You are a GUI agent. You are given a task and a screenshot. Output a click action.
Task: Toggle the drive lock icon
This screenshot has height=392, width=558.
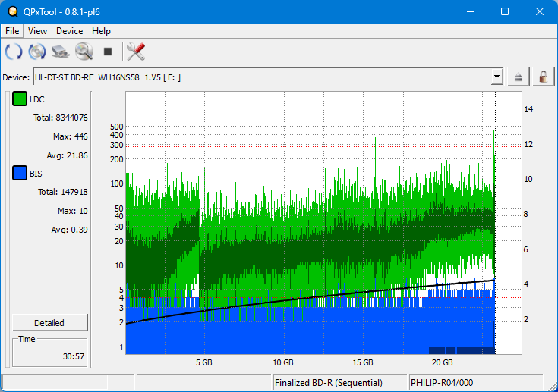[x=543, y=77]
